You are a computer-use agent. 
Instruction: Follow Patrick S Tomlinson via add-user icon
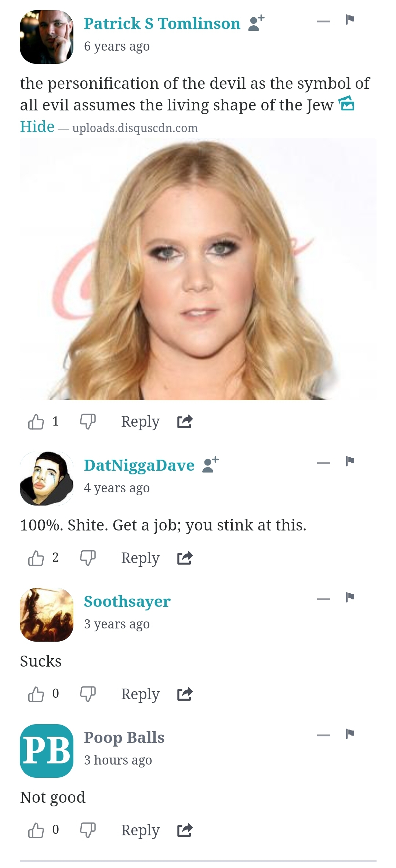pyautogui.click(x=256, y=23)
